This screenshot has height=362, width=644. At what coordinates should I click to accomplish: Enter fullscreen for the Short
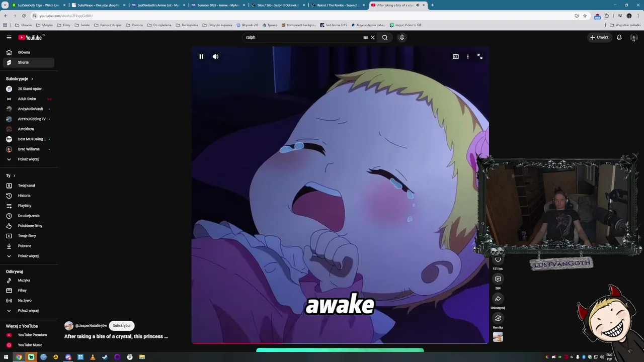point(480,57)
